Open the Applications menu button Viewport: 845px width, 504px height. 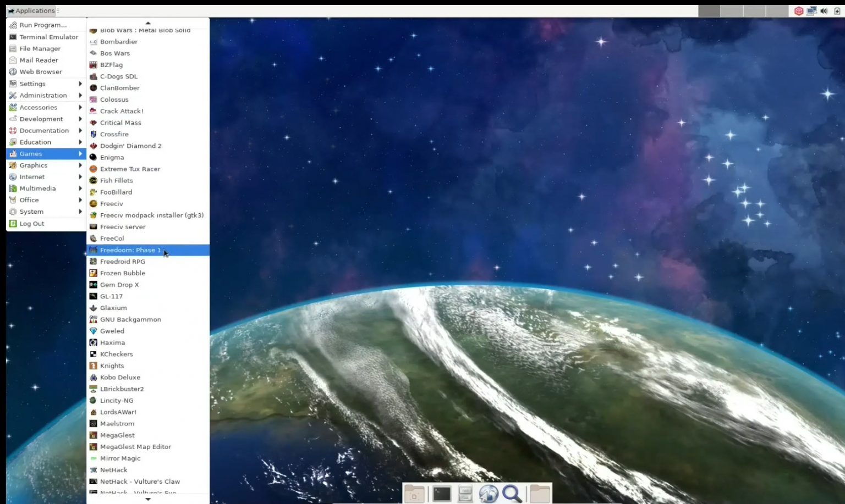[x=31, y=10]
